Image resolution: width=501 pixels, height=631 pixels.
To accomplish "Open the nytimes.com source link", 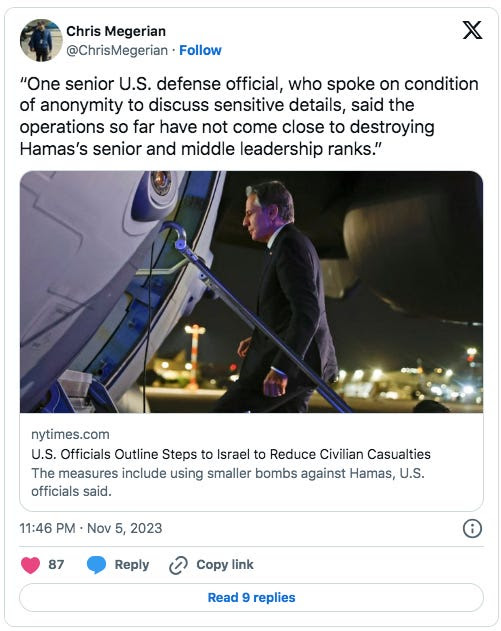I will point(70,434).
